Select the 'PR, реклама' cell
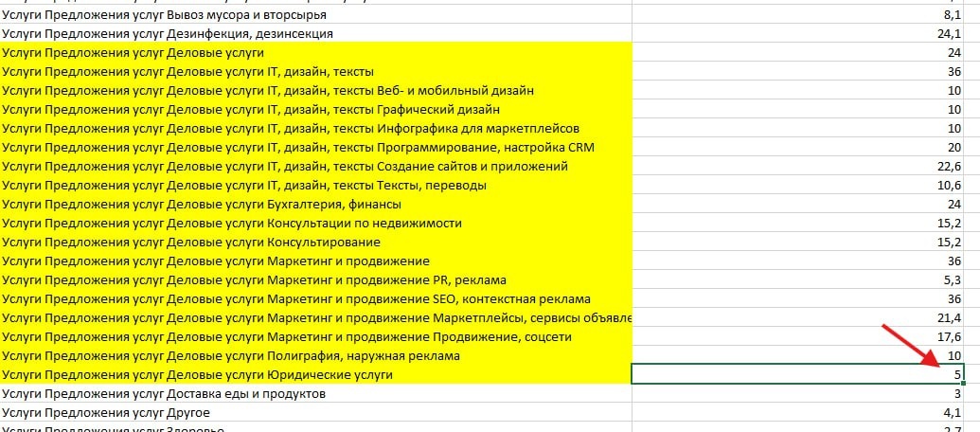 pos(315,280)
